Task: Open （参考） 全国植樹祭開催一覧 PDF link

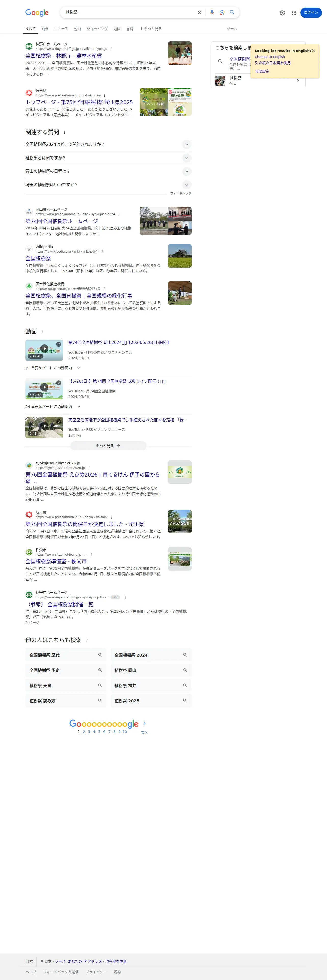Action: [x=59, y=604]
